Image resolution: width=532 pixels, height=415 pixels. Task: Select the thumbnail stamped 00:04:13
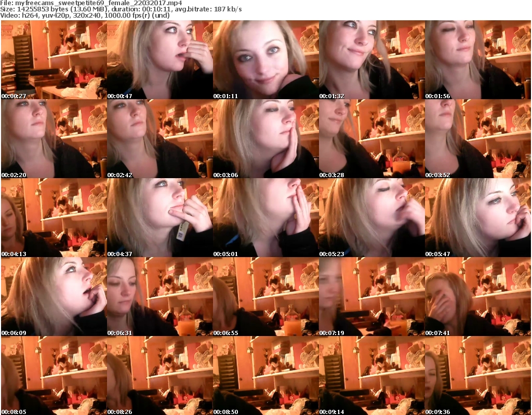click(54, 218)
